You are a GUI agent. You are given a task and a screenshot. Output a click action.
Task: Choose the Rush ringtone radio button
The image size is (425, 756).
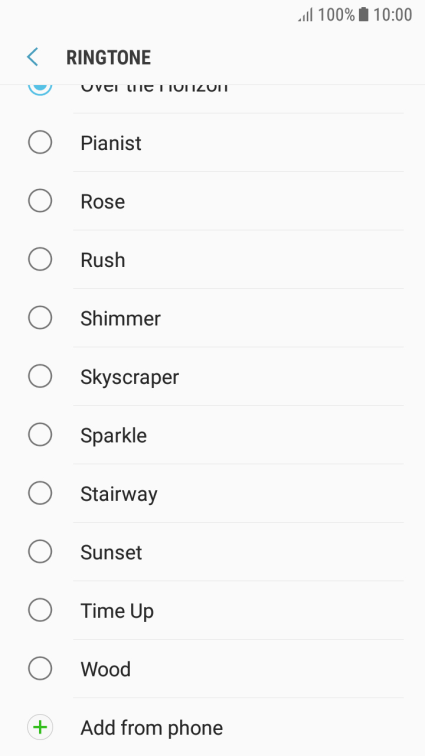coord(40,259)
